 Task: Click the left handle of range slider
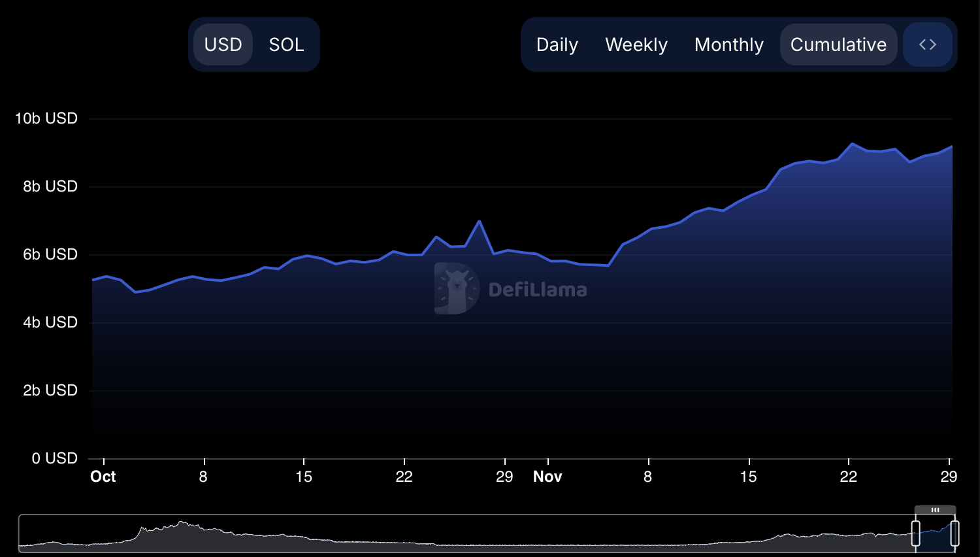coord(916,533)
